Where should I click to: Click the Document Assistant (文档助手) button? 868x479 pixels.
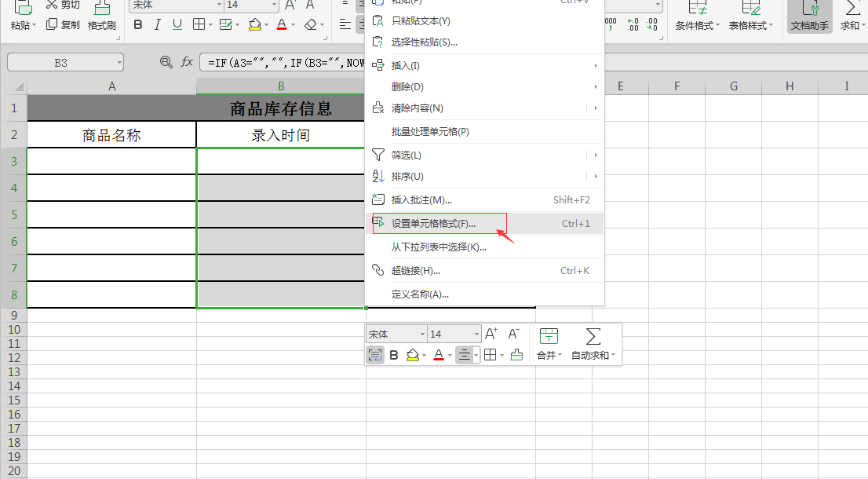click(x=810, y=16)
